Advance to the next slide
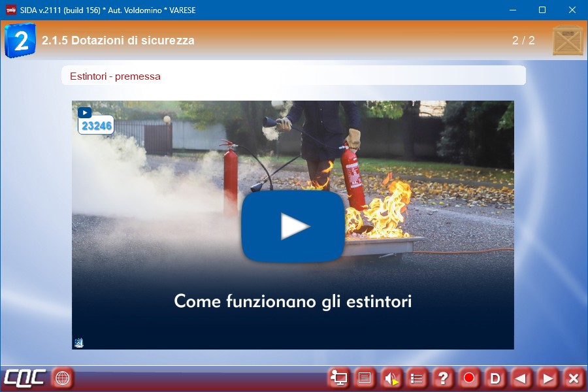Screen dimensions: 588x392 (x=547, y=378)
